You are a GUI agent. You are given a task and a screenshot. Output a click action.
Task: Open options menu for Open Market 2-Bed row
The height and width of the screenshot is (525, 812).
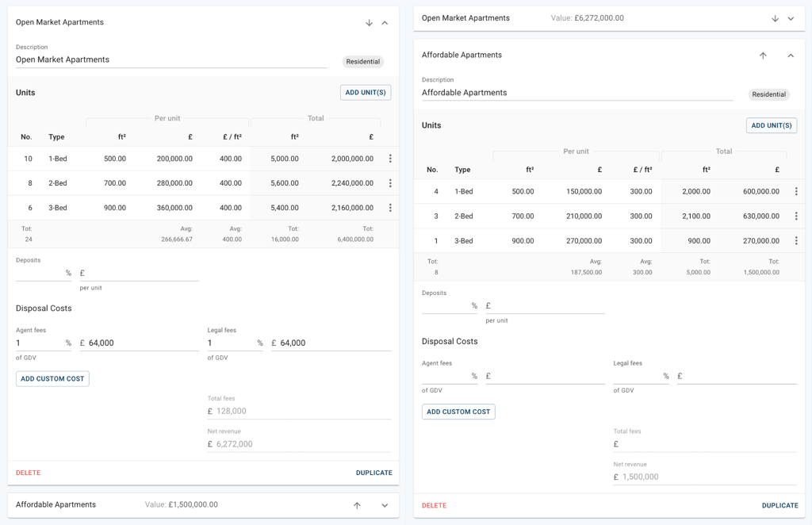pyautogui.click(x=390, y=183)
